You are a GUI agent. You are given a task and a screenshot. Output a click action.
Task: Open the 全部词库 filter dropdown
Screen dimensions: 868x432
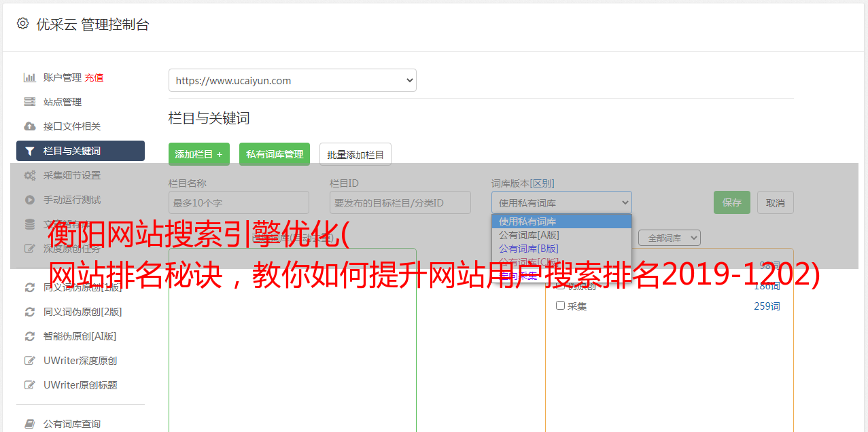pyautogui.click(x=670, y=238)
